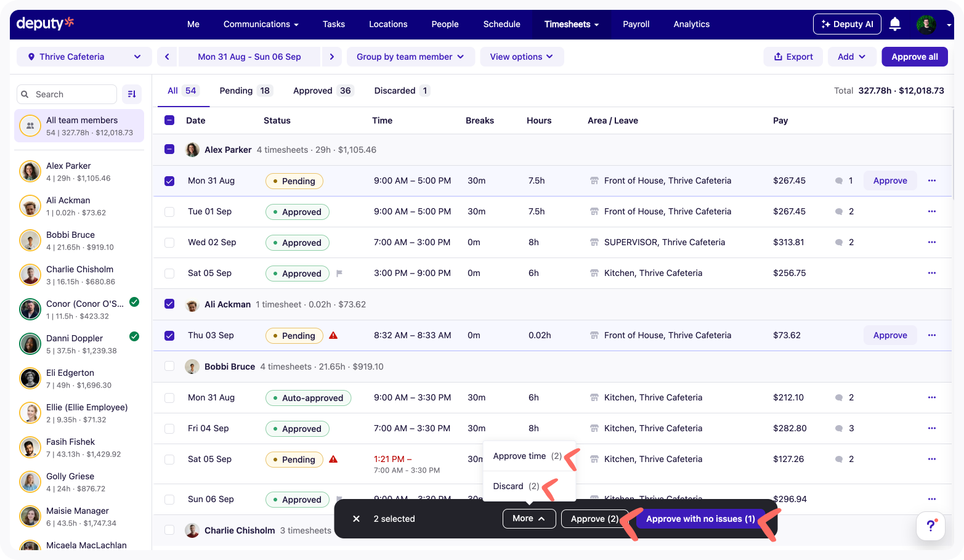Select Eli Edgerton in team list
The height and width of the screenshot is (560, 964).
80,378
